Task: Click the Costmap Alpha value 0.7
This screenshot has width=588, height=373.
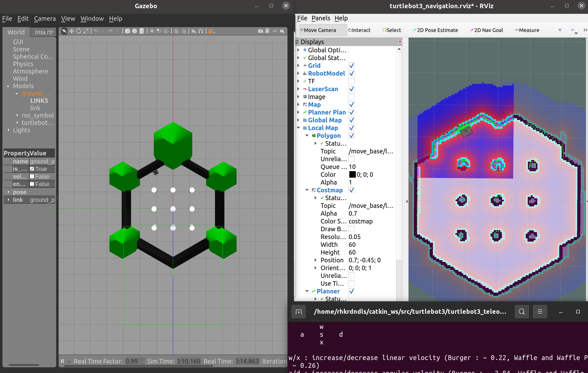Action: 353,214
